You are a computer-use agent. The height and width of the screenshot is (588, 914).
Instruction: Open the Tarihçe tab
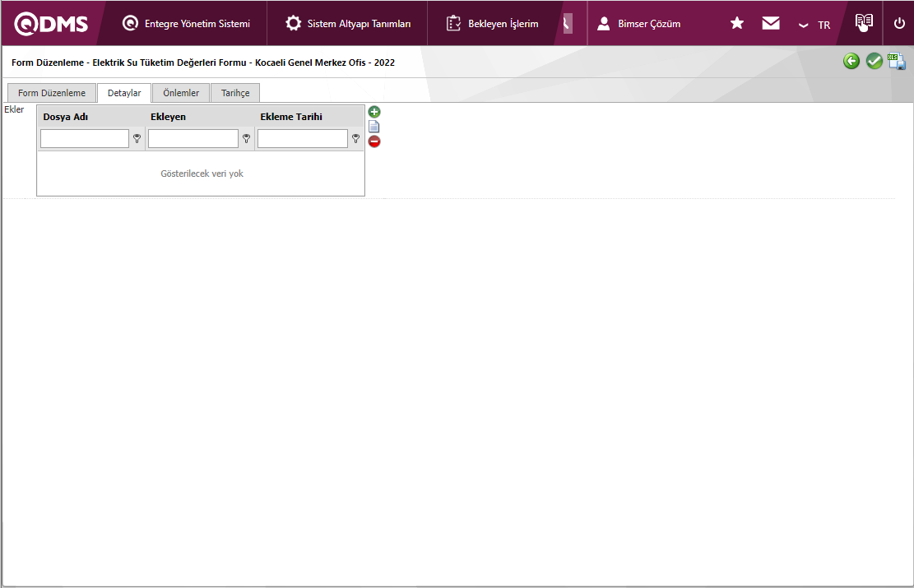pos(235,93)
